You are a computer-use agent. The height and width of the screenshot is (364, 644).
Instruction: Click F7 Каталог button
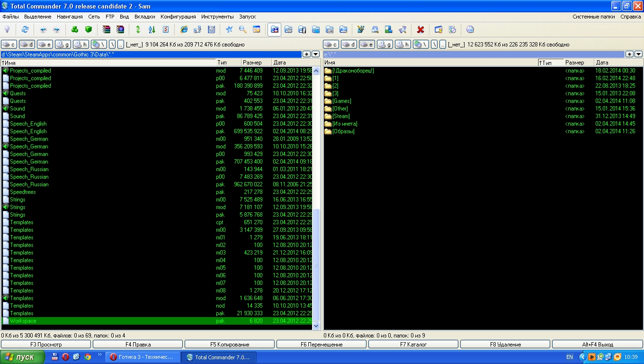[413, 345]
